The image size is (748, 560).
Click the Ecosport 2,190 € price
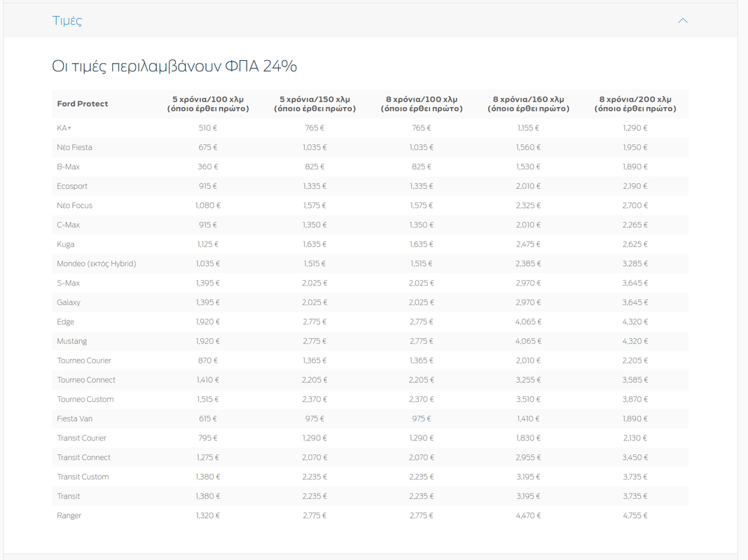(x=635, y=186)
